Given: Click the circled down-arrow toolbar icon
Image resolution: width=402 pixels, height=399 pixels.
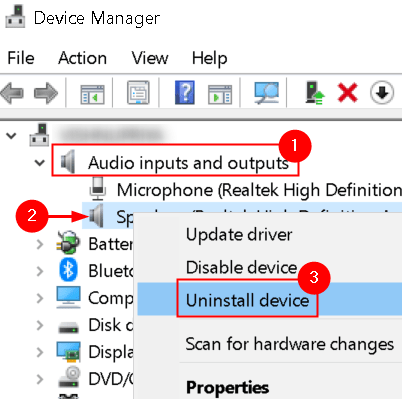Looking at the screenshot, I should point(382,93).
